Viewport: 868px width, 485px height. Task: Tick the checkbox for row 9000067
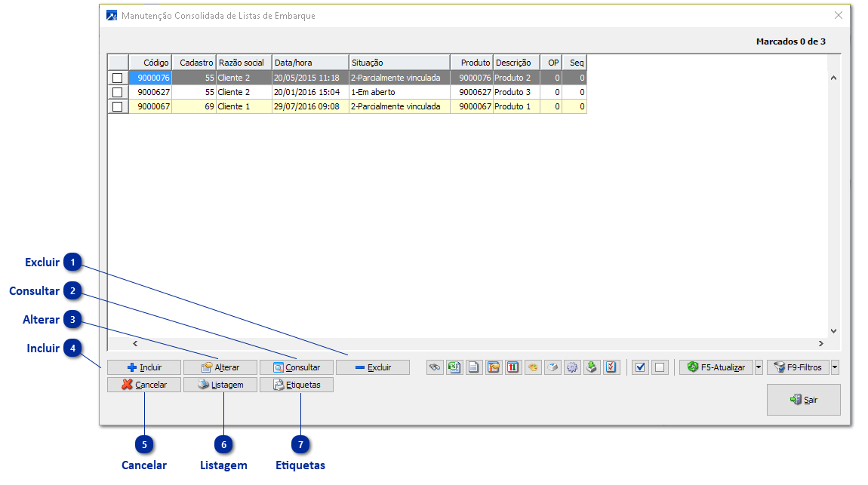[x=117, y=107]
